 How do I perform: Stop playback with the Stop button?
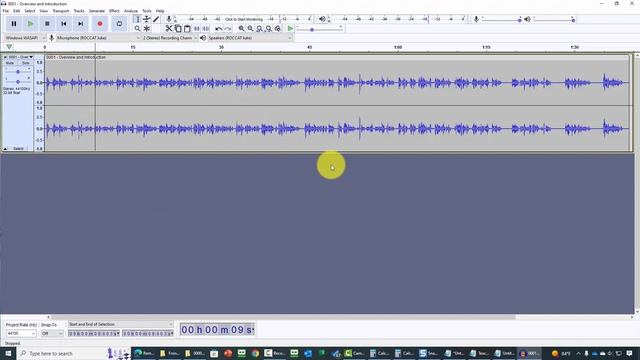47,24
